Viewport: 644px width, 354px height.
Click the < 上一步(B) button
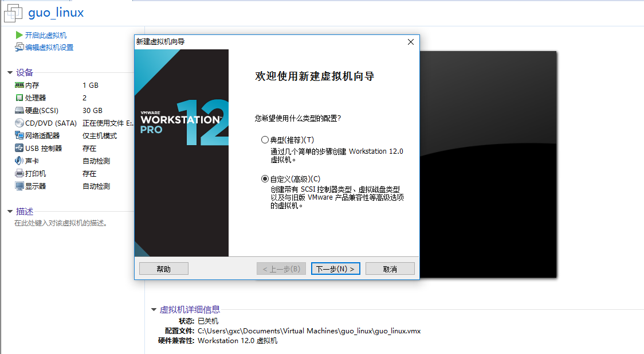tap(281, 269)
